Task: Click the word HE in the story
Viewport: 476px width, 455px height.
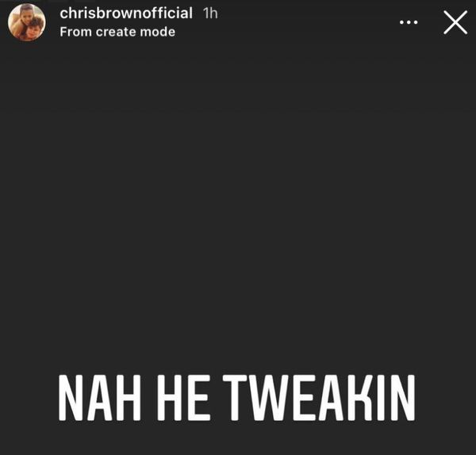Action: click(184, 398)
